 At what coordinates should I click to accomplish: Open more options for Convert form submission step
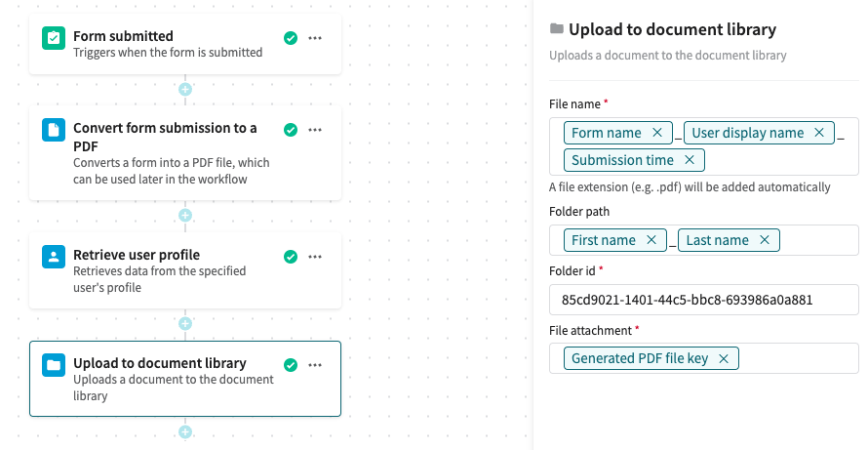pyautogui.click(x=315, y=130)
